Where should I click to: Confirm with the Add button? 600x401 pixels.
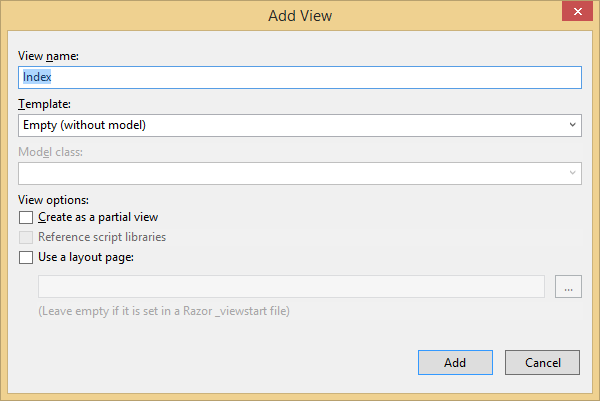click(455, 362)
